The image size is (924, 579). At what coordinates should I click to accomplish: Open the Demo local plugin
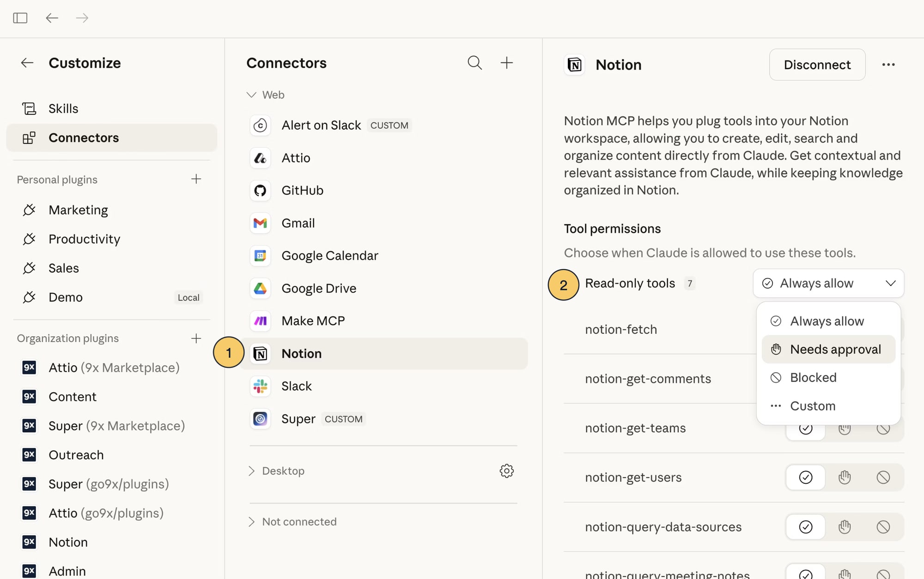[112, 297]
